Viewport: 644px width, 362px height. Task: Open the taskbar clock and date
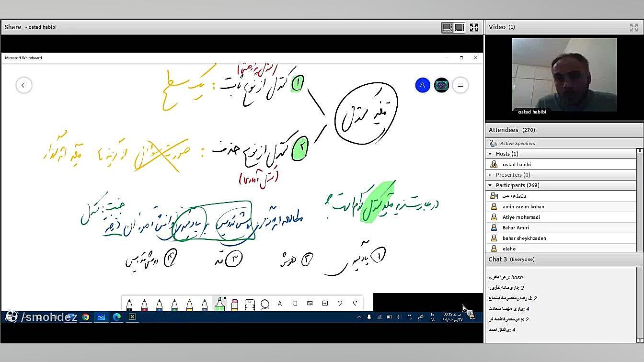coord(452,317)
